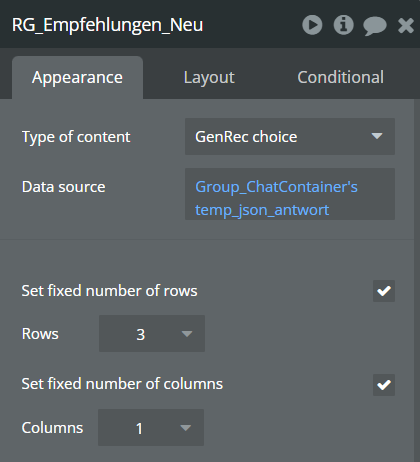Click the Data source label

(63, 187)
